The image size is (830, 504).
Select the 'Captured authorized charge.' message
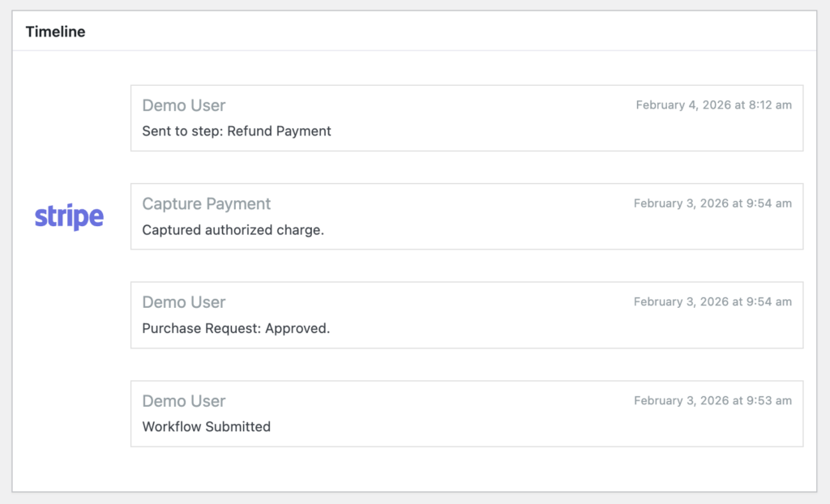[233, 230]
